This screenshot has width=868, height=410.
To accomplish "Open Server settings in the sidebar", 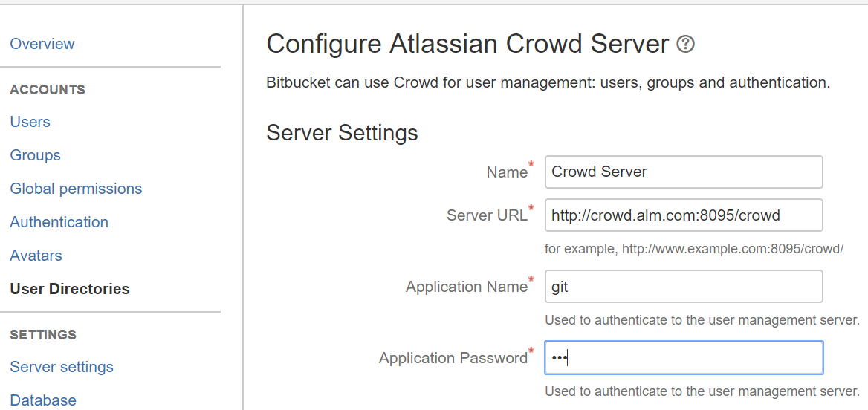I will (x=62, y=367).
